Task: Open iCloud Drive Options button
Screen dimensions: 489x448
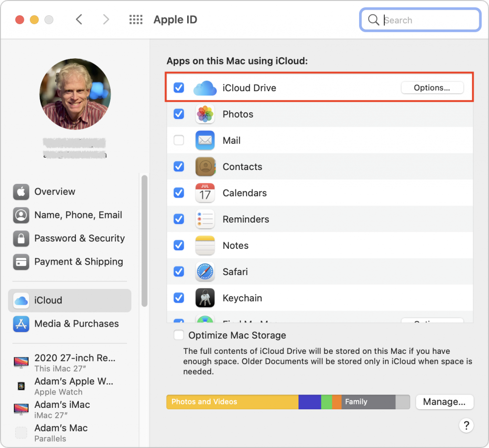Action: click(432, 88)
